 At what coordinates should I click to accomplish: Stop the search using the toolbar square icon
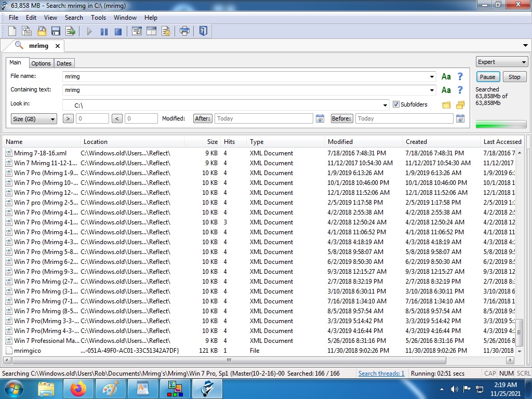click(118, 32)
